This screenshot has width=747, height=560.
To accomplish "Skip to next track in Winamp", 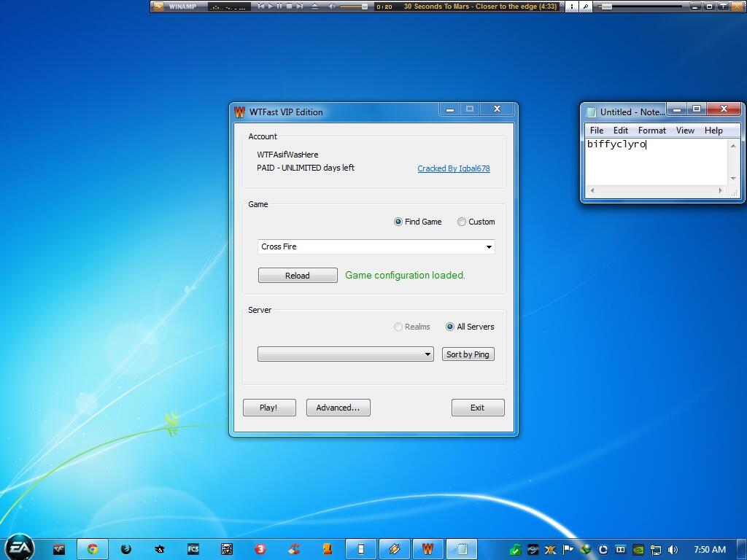I will (x=299, y=6).
